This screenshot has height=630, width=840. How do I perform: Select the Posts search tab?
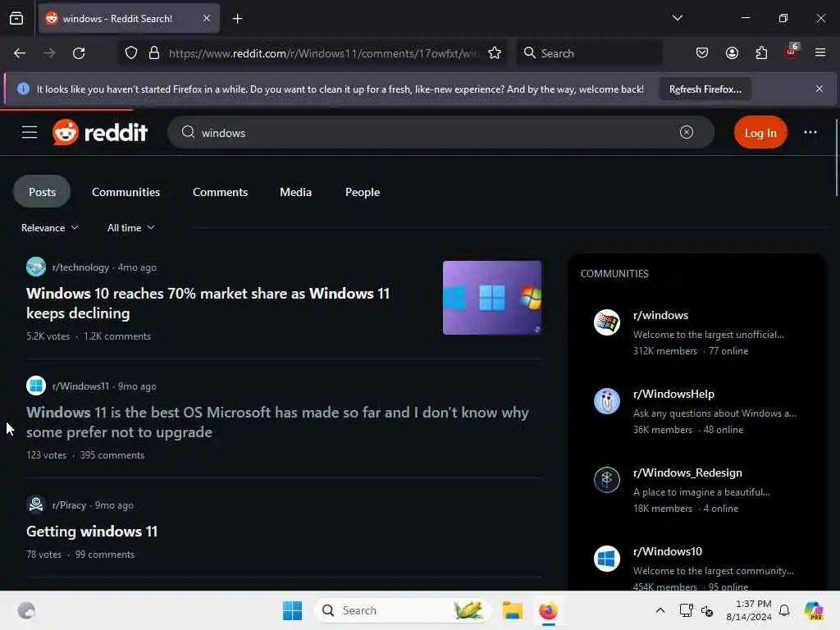42,192
